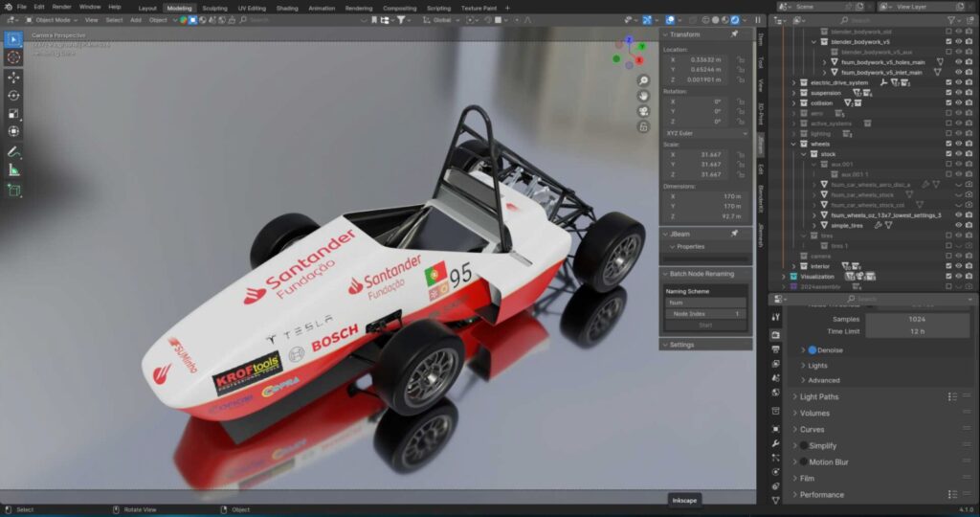Image resolution: width=980 pixels, height=517 pixels.
Task: Open the Tool properties tab icon
Action: pos(775,318)
